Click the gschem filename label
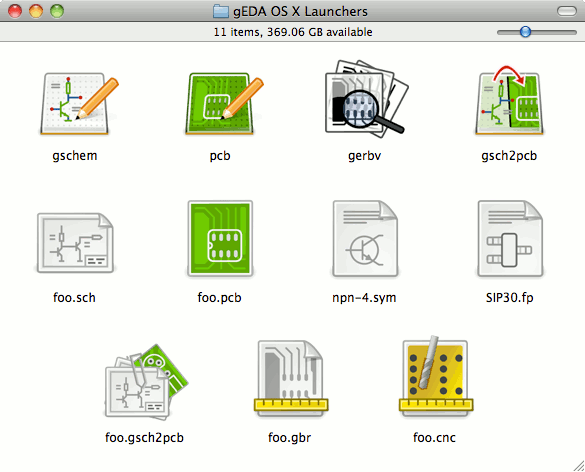 [x=75, y=156]
